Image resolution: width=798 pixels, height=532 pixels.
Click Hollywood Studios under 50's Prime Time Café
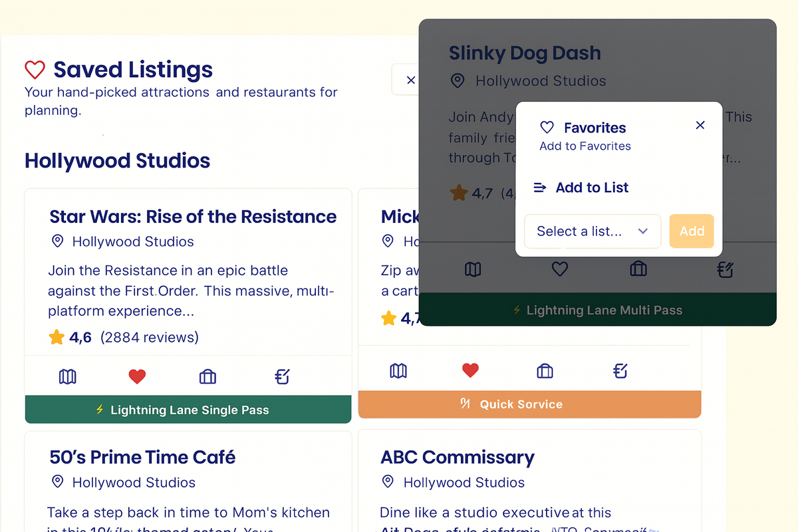pos(133,483)
